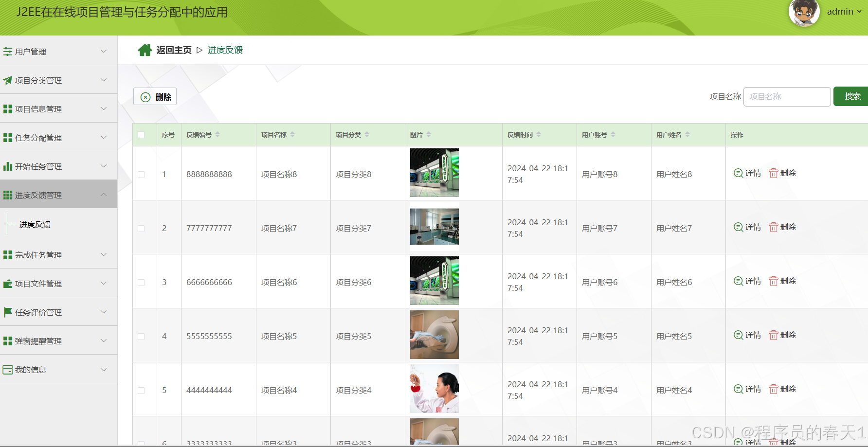Image resolution: width=868 pixels, height=447 pixels.
Task: Click the 项目分类管理 paper plane icon
Action: click(x=8, y=80)
